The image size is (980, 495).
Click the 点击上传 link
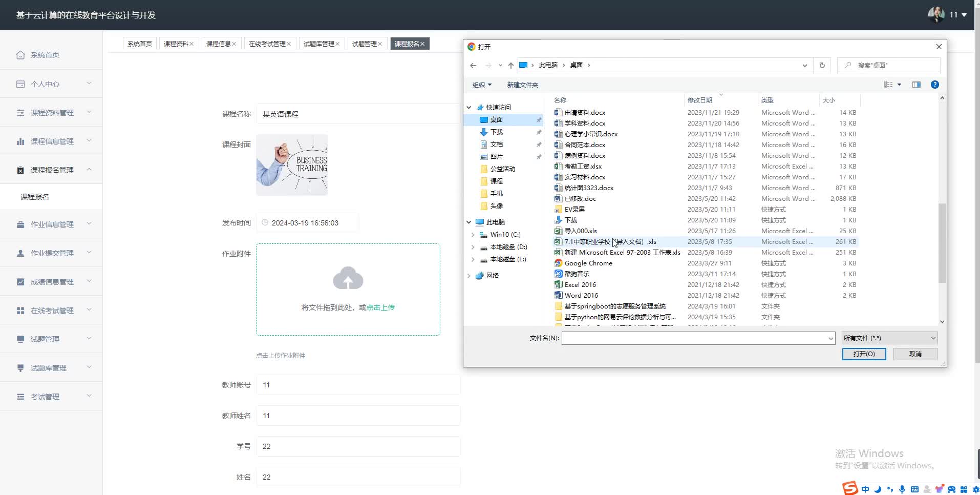pos(380,307)
